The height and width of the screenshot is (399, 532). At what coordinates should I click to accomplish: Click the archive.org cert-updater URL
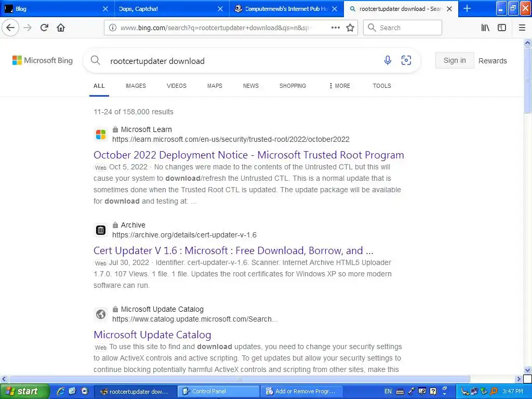(x=184, y=235)
